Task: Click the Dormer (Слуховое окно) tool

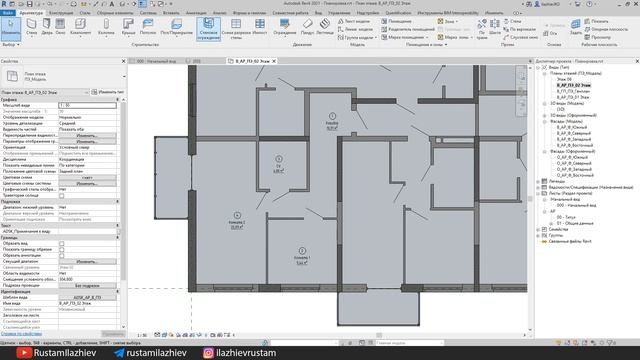Action: pyautogui.click(x=520, y=37)
